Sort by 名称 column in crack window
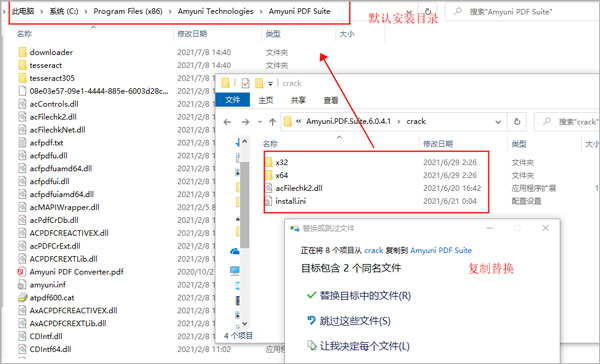This screenshot has height=364, width=600. pyautogui.click(x=270, y=144)
